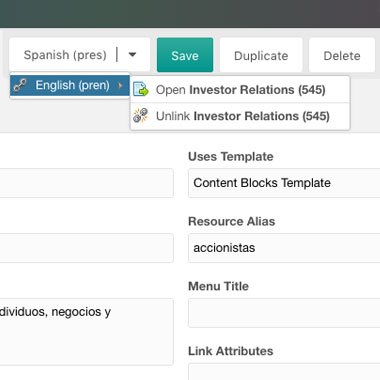Choose Unlink Investor Relations (545)

240,116
